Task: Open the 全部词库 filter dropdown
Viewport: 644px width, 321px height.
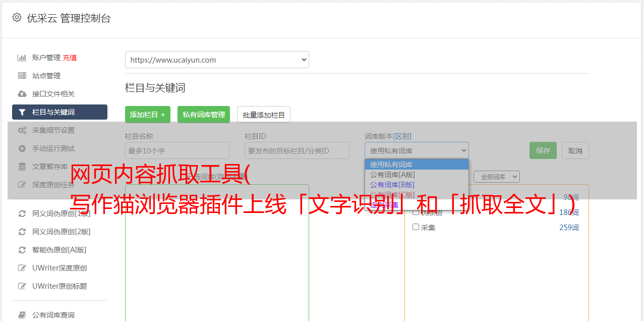Action: pyautogui.click(x=497, y=177)
